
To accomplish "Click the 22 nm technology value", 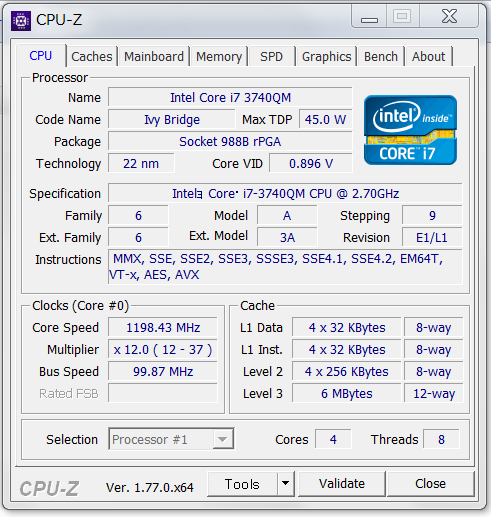I will pos(141,163).
